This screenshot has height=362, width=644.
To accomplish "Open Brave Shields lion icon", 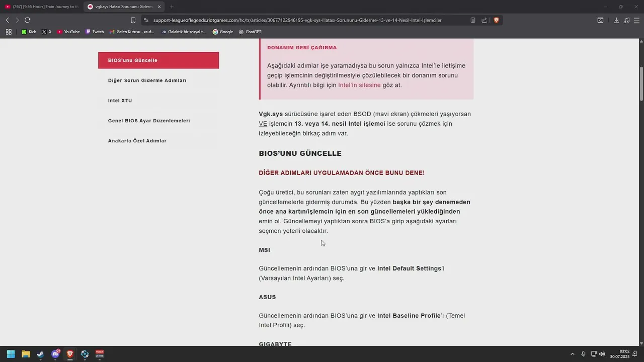I will coord(496,20).
